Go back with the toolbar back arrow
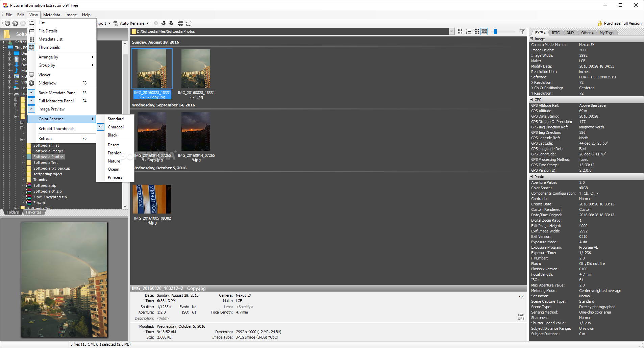This screenshot has height=348, width=644. click(7, 23)
